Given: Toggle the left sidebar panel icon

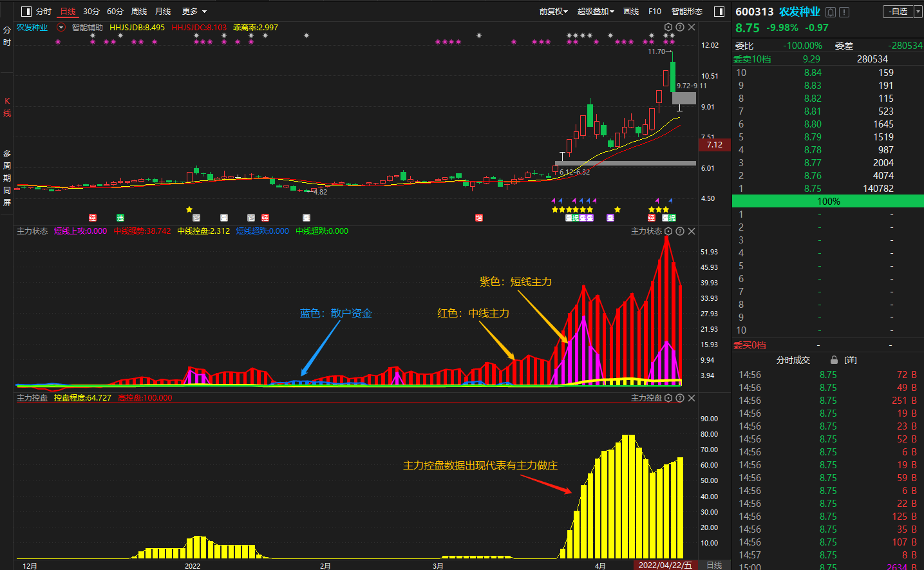Looking at the screenshot, I should tap(26, 12).
